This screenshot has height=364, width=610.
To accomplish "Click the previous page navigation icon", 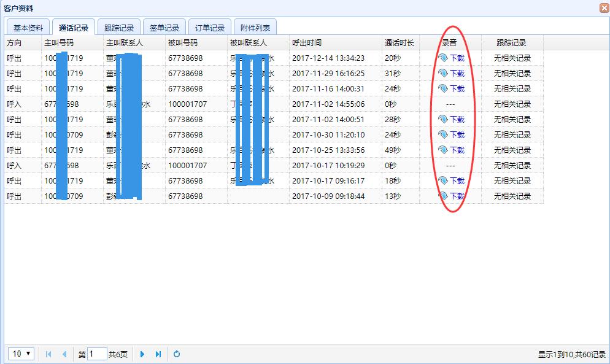I will (64, 354).
